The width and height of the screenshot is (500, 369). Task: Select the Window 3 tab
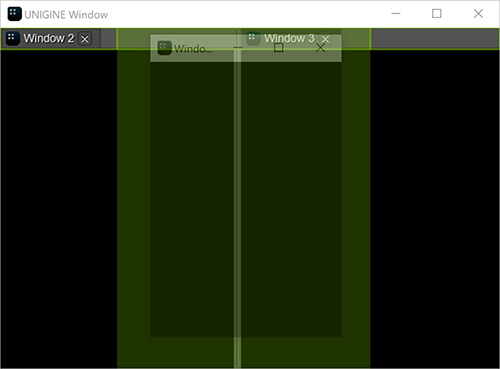pos(289,38)
